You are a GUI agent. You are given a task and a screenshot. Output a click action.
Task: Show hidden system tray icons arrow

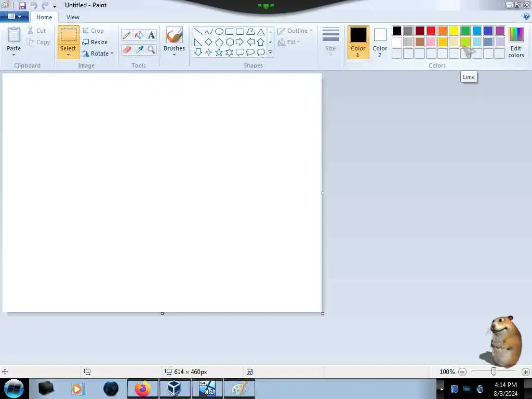(442, 389)
